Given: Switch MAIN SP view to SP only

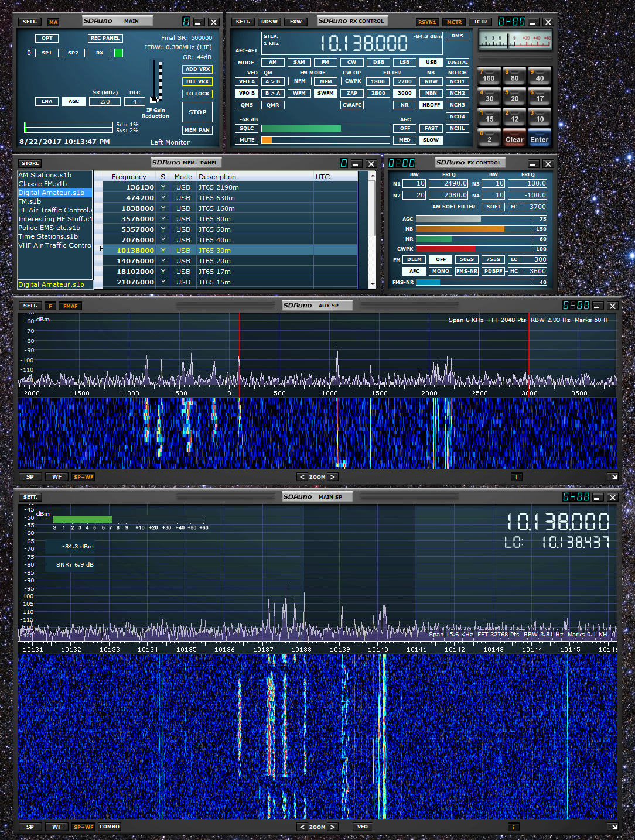Looking at the screenshot, I should [x=30, y=827].
